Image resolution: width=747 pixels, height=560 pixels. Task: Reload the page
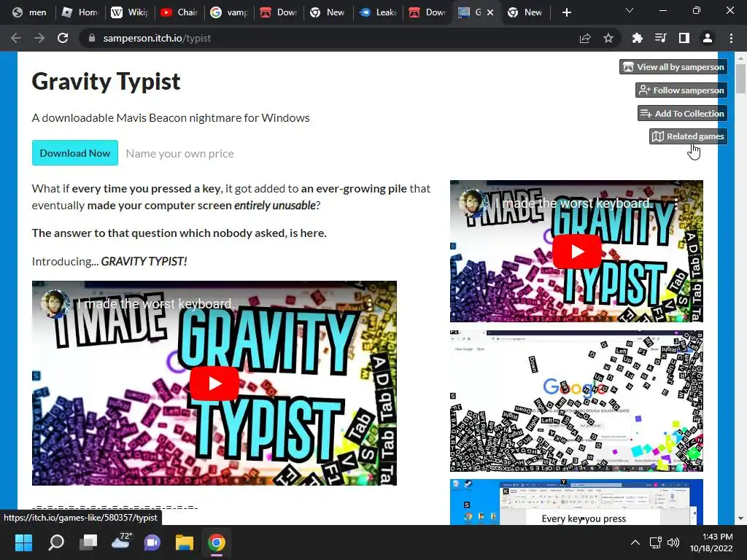tap(63, 38)
